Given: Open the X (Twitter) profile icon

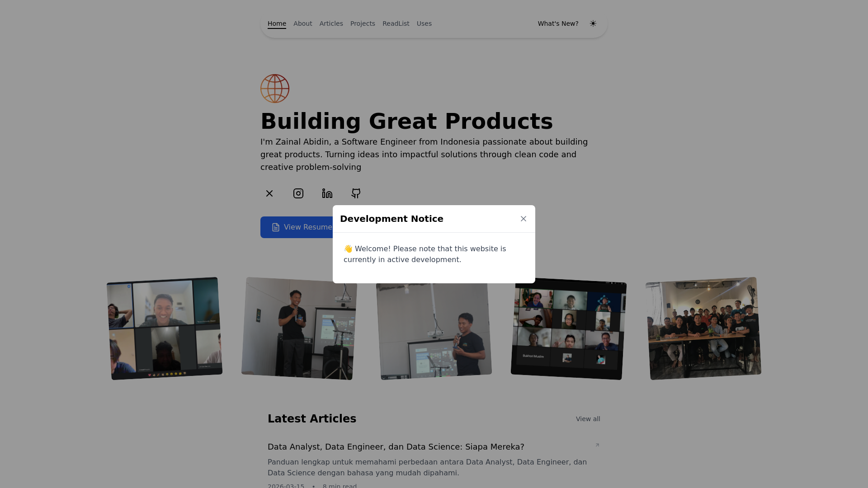Looking at the screenshot, I should click(269, 193).
